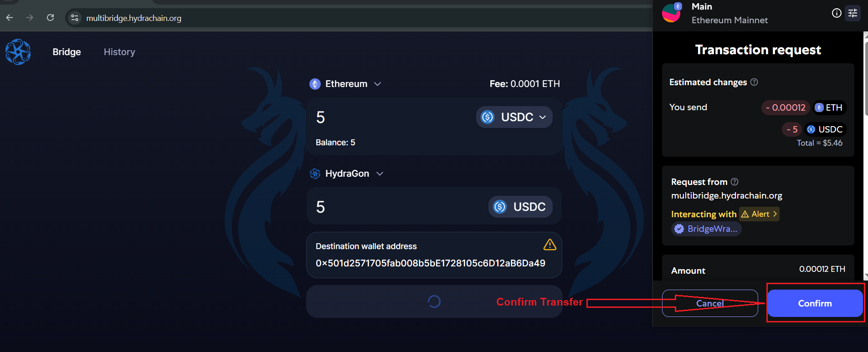Click the USDC token icon in source field

(488, 117)
